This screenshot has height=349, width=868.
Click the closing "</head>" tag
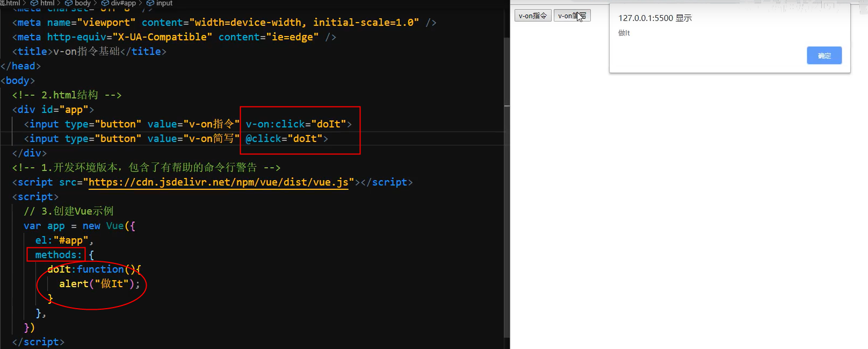[20, 66]
